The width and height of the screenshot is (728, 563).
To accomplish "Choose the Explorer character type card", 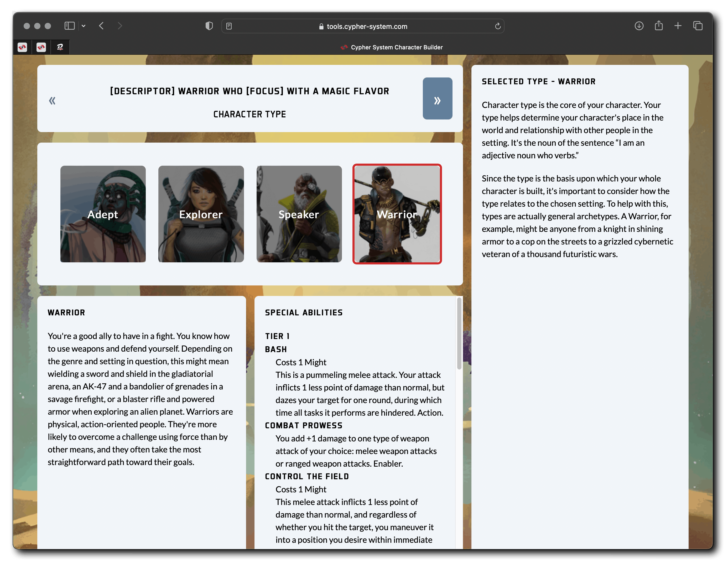I will point(201,214).
